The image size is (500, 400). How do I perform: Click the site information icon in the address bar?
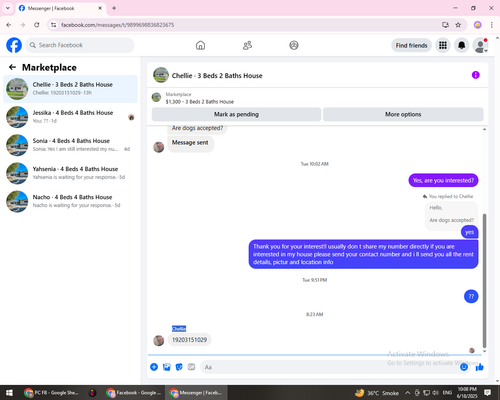tap(53, 25)
